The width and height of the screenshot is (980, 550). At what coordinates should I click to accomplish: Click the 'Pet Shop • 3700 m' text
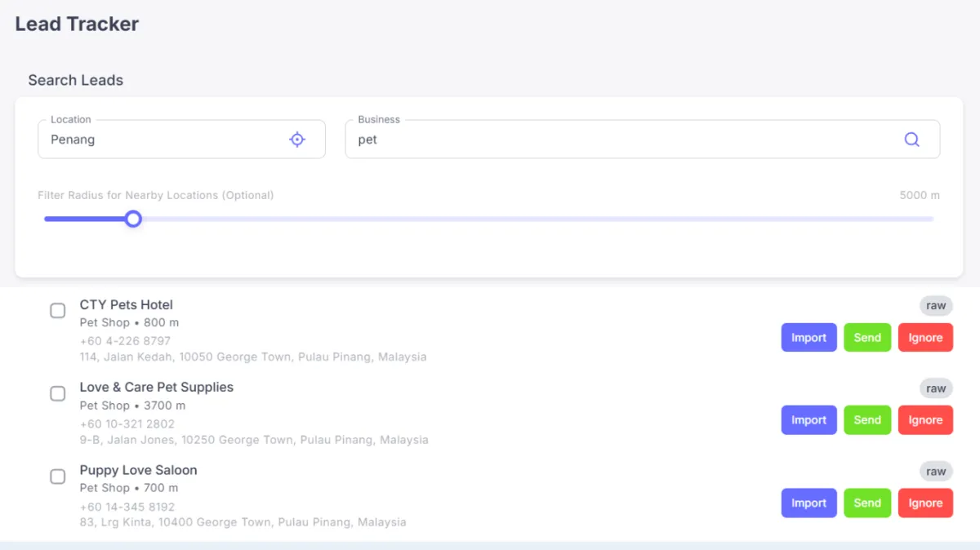pyautogui.click(x=132, y=406)
